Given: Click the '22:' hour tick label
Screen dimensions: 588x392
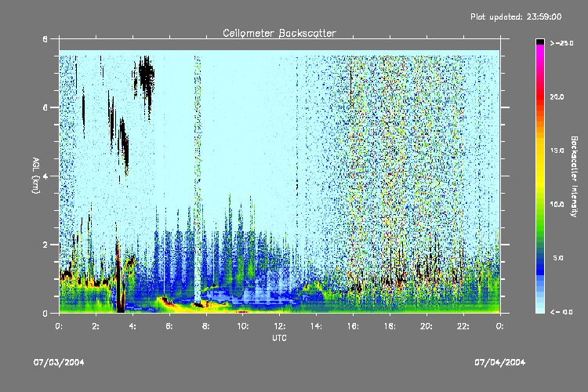Looking at the screenshot, I should point(463,326).
